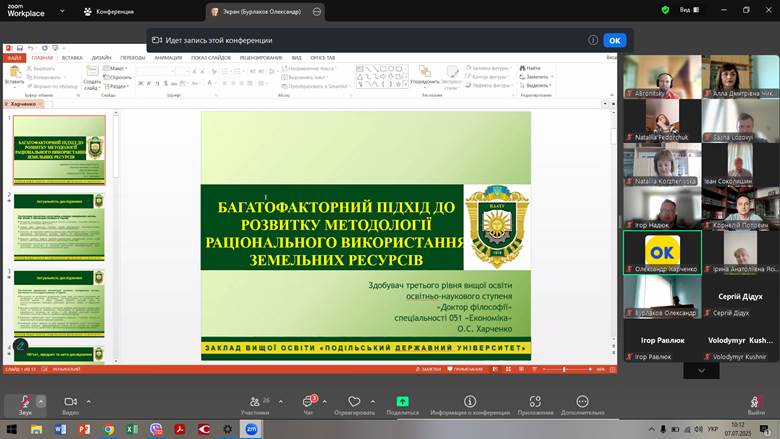Viewport: 780px width, 439px height.
Task: Unmute the microphone (Звук) button
Action: (x=25, y=401)
